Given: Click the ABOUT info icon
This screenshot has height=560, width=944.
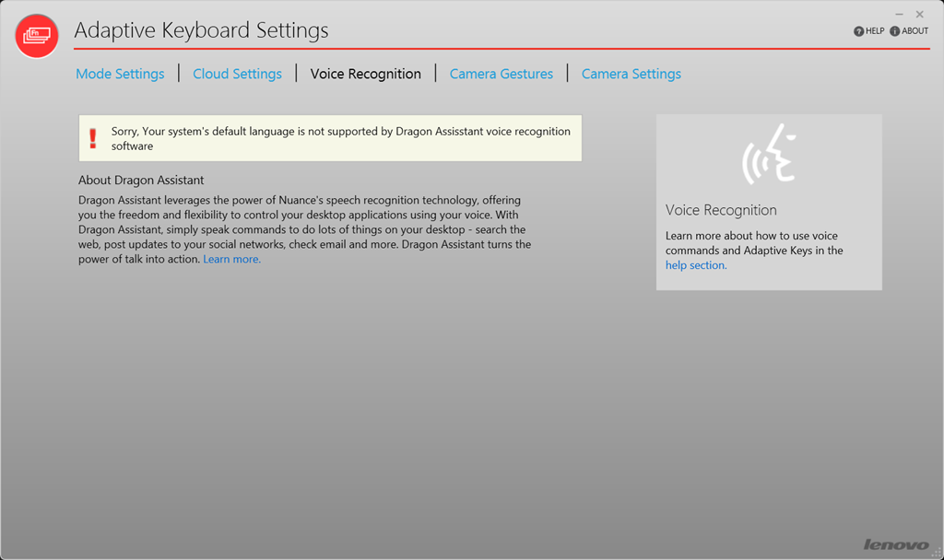Looking at the screenshot, I should pyautogui.click(x=894, y=31).
